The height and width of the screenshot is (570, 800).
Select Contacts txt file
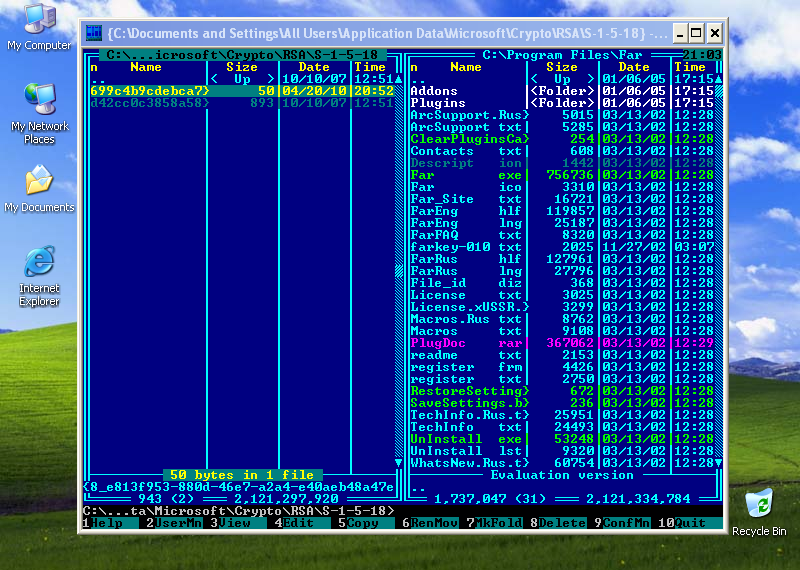(562, 151)
